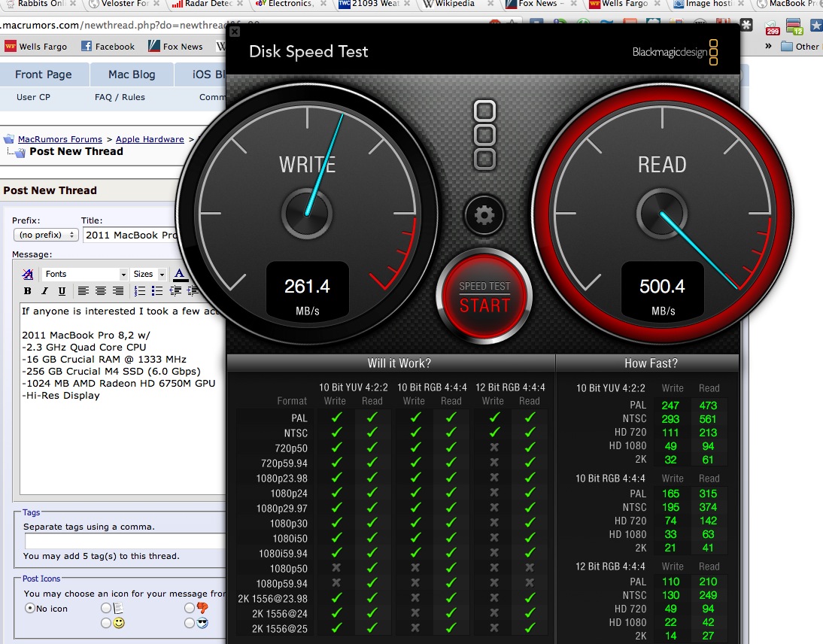Click the How Fast? panel header
This screenshot has height=644, width=823.
click(x=647, y=363)
